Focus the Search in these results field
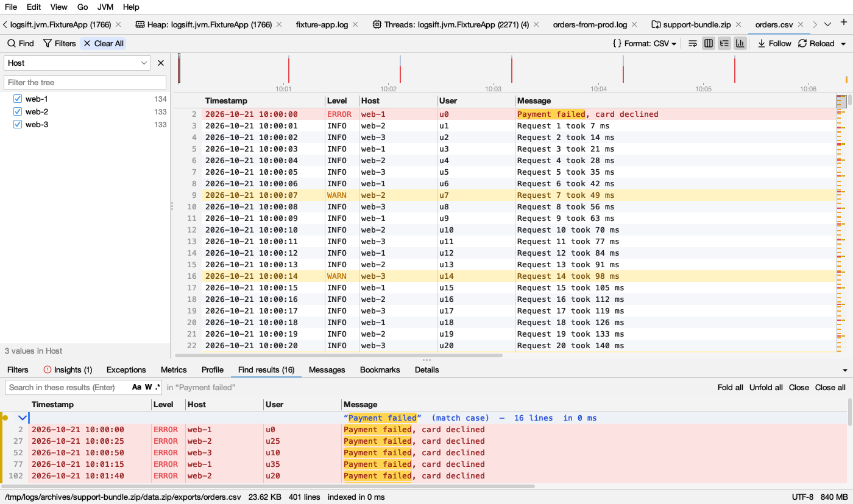This screenshot has width=853, height=504. click(x=84, y=387)
